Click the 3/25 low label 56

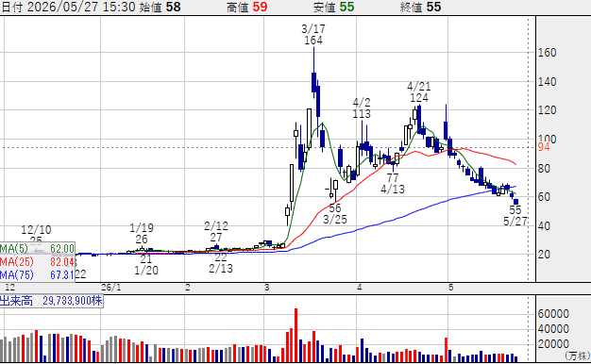tap(335, 208)
